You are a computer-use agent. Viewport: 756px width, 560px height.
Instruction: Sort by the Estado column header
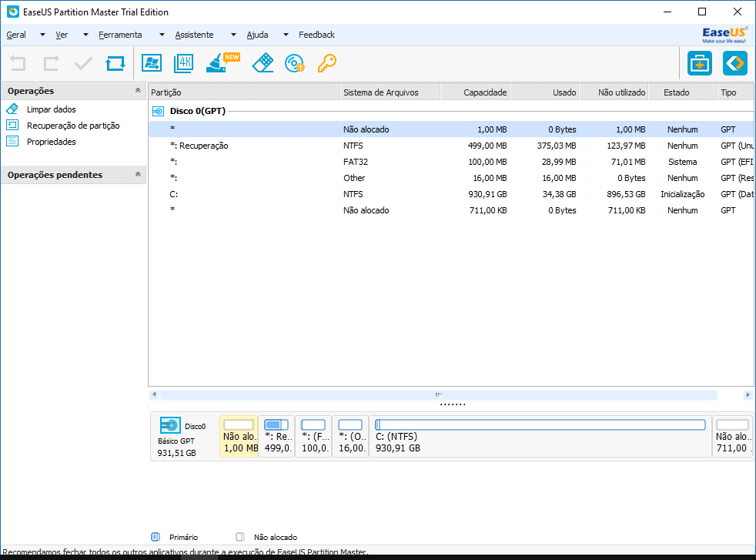[x=683, y=92]
